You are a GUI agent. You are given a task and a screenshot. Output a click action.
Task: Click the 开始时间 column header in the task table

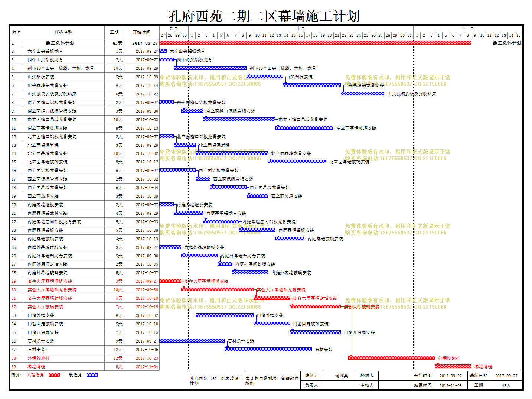click(141, 32)
